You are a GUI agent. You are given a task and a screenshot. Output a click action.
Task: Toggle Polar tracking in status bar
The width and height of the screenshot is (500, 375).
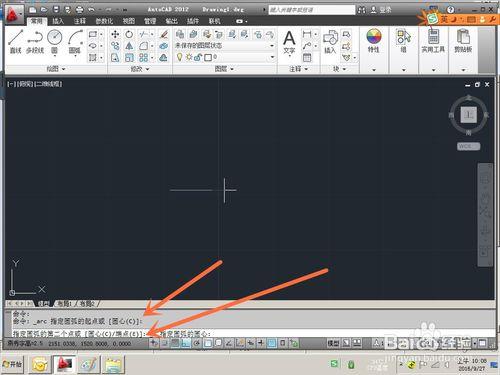coord(197,343)
